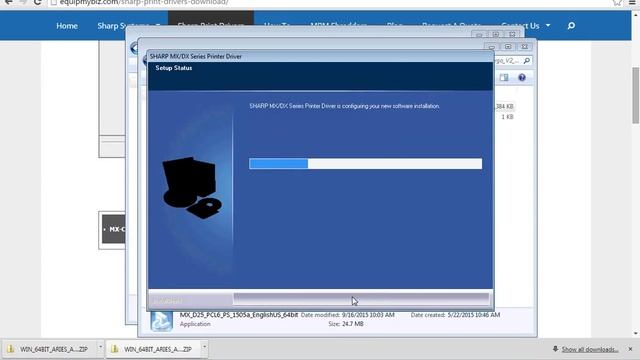The height and width of the screenshot is (360, 640).
Task: Go back in the browser
Action: pos(8,2)
